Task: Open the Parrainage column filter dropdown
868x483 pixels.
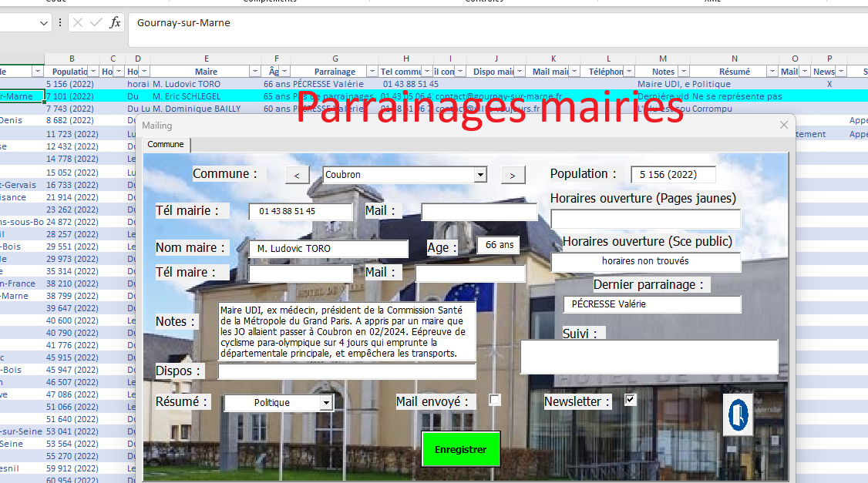Action: coord(372,72)
